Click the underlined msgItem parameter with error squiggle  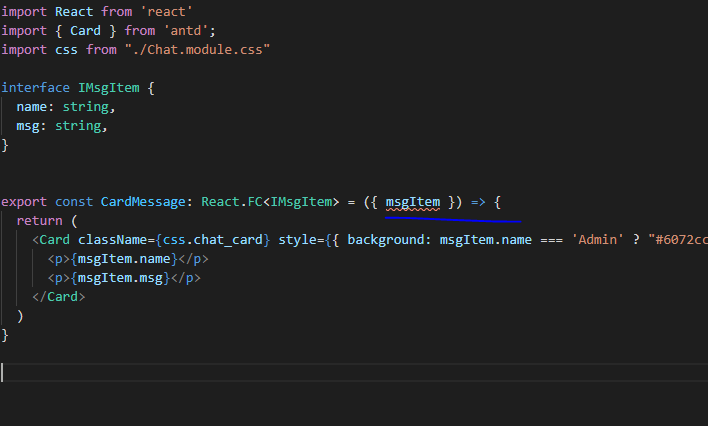413,202
